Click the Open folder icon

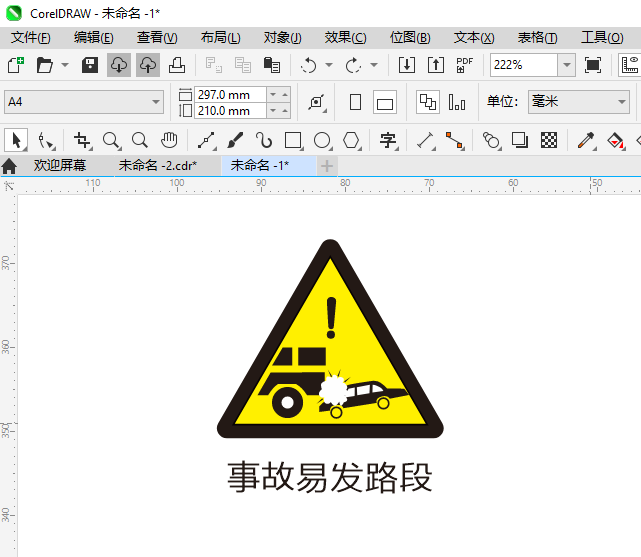point(45,65)
